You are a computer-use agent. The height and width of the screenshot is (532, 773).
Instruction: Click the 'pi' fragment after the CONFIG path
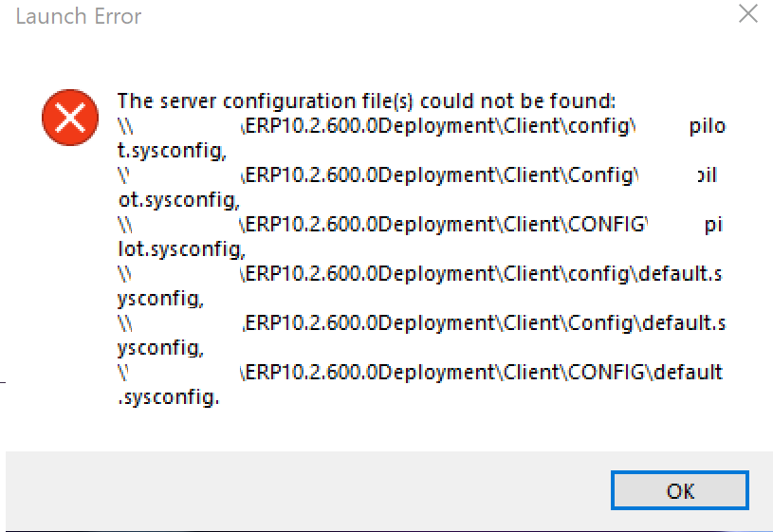[714, 225]
